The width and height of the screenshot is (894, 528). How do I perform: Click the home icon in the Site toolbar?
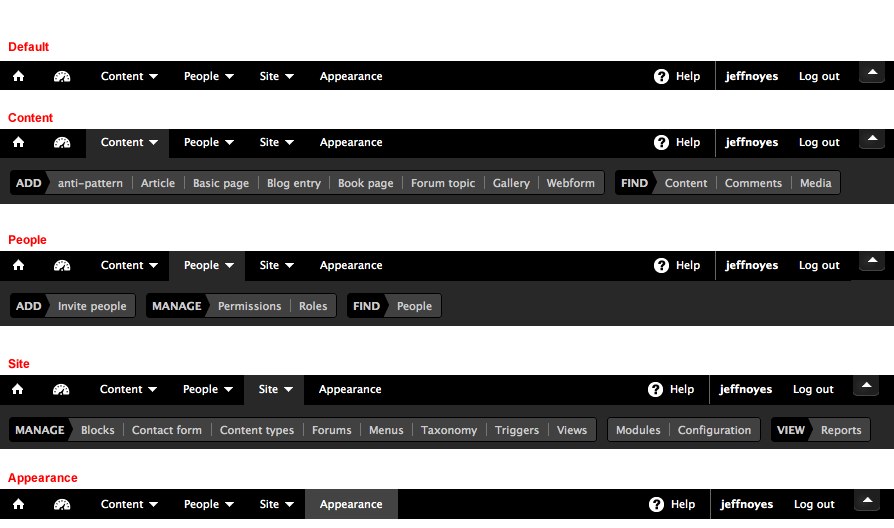[18, 389]
